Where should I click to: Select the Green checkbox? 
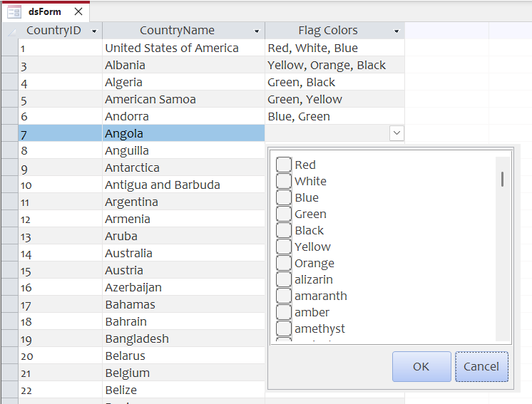(284, 214)
